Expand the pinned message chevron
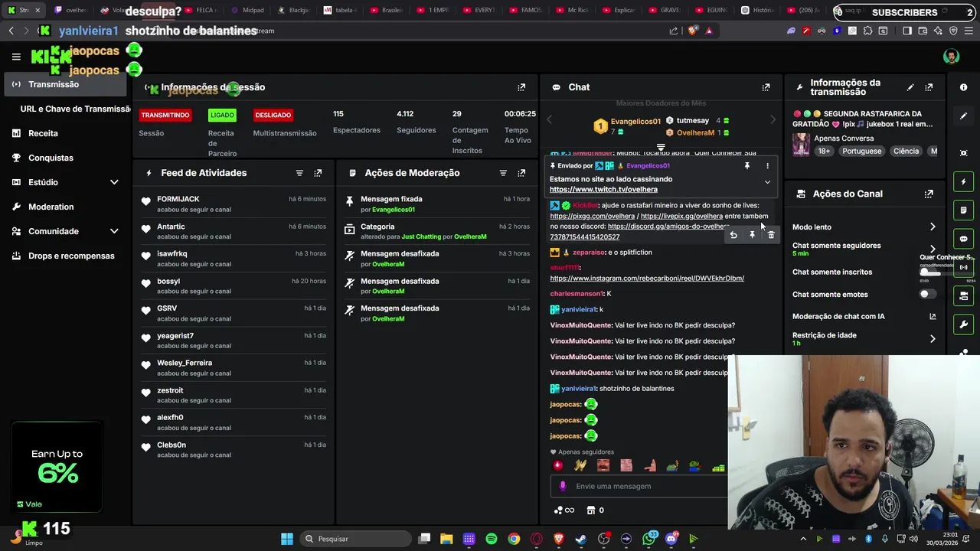The height and width of the screenshot is (551, 980). pyautogui.click(x=767, y=182)
